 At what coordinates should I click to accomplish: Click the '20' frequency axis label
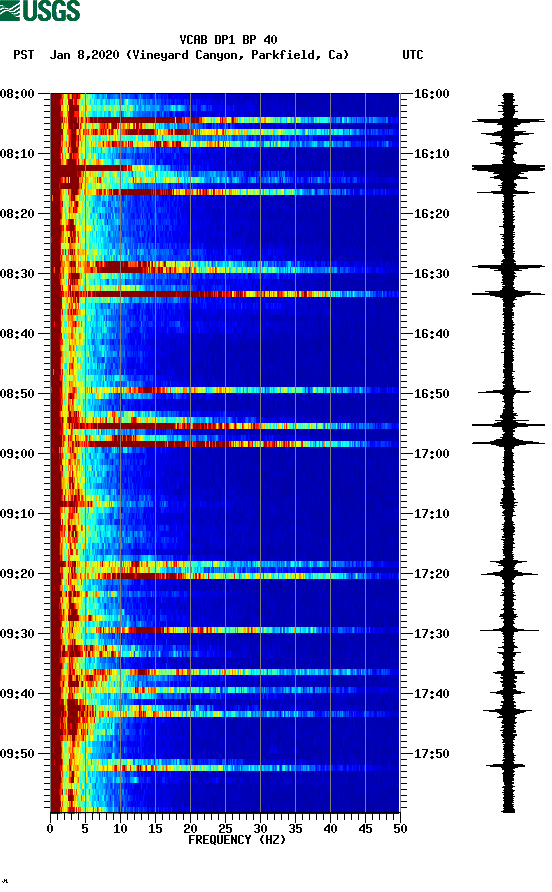point(190,829)
